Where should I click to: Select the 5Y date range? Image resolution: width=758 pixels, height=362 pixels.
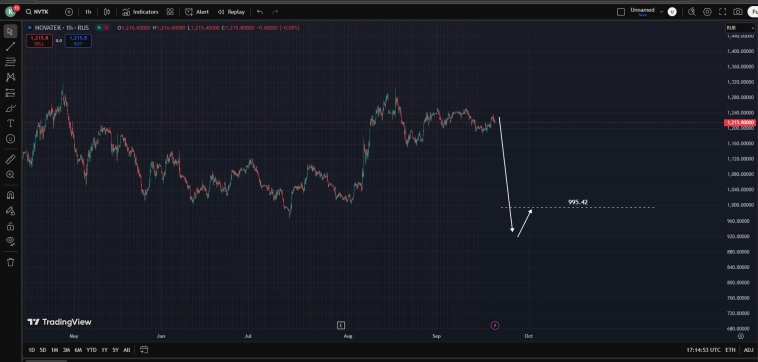(x=116, y=350)
